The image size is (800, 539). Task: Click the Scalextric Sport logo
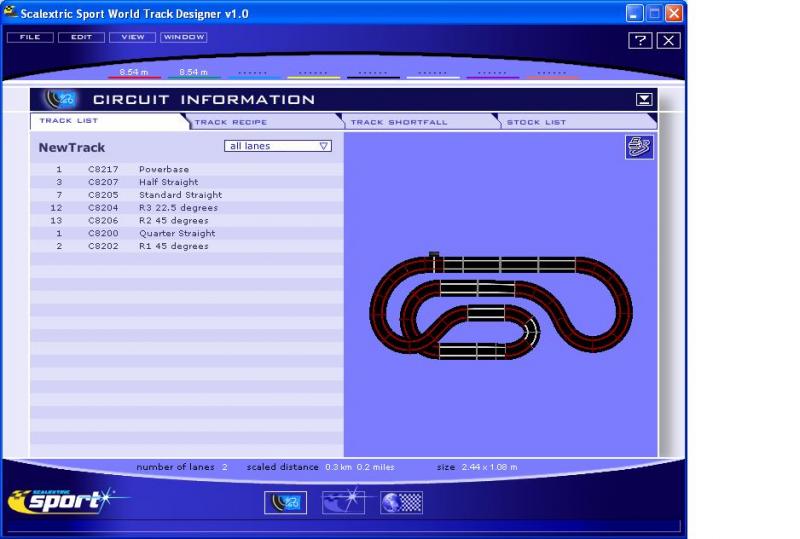[x=61, y=500]
